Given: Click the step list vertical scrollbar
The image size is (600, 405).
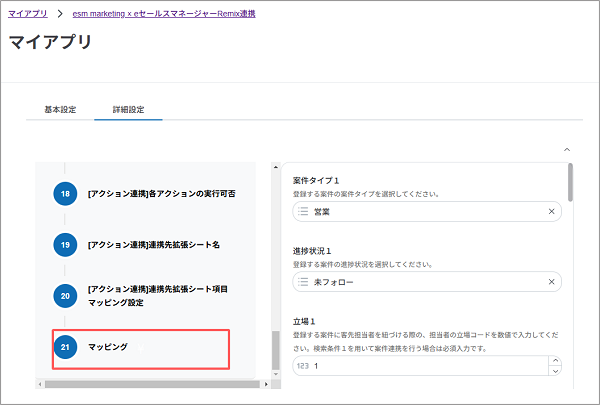Looking at the screenshot, I should (276, 350).
